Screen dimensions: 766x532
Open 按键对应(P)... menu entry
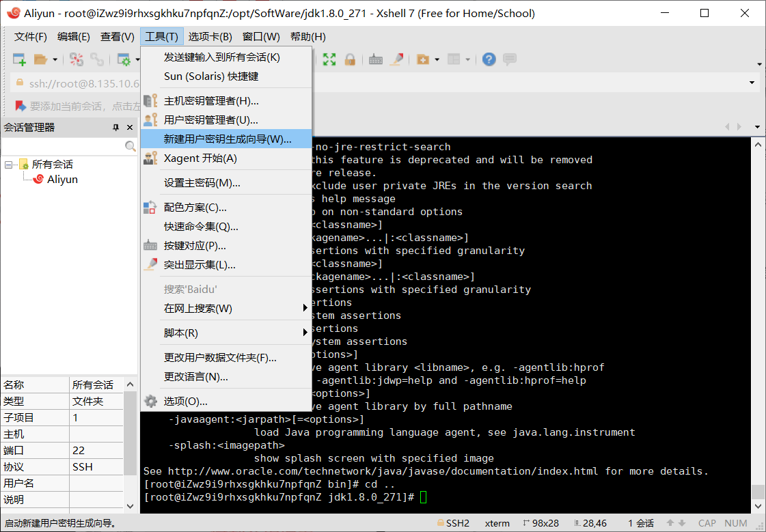[x=226, y=245]
